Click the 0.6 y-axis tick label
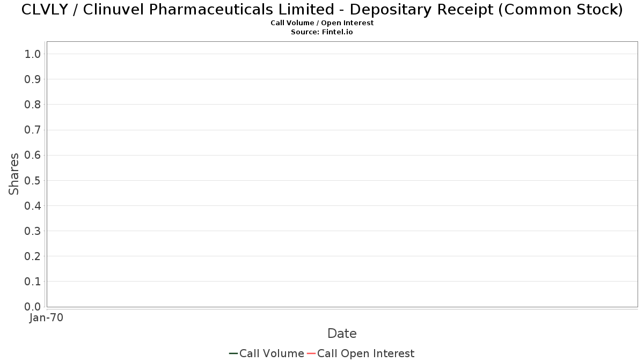 33,155
